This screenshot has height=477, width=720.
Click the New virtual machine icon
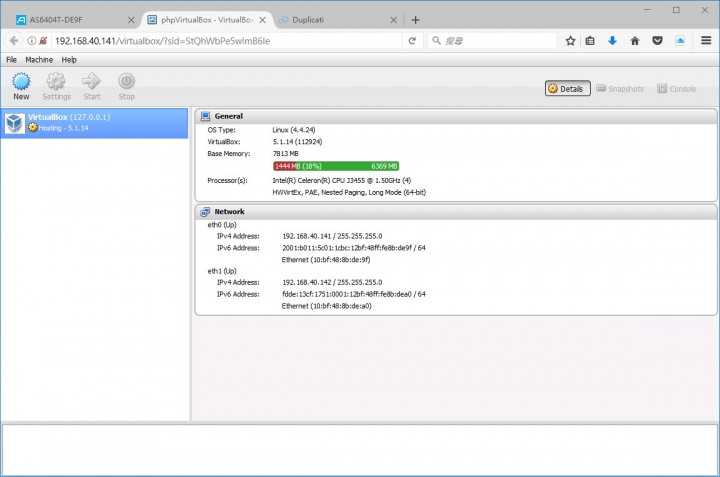point(21,81)
